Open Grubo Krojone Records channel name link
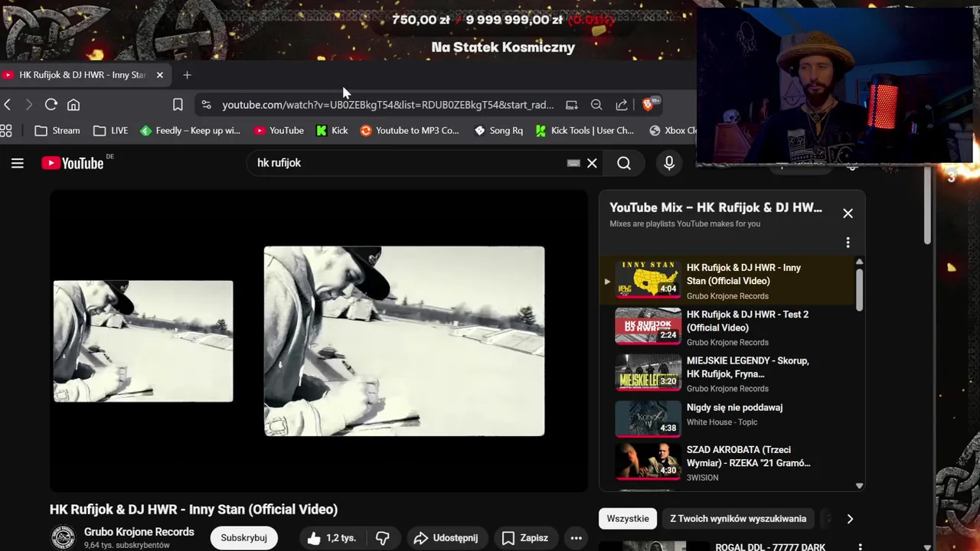The image size is (980, 551). tap(139, 532)
